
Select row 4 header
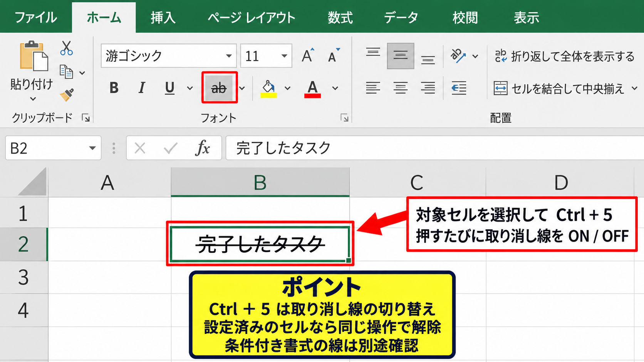tap(23, 310)
